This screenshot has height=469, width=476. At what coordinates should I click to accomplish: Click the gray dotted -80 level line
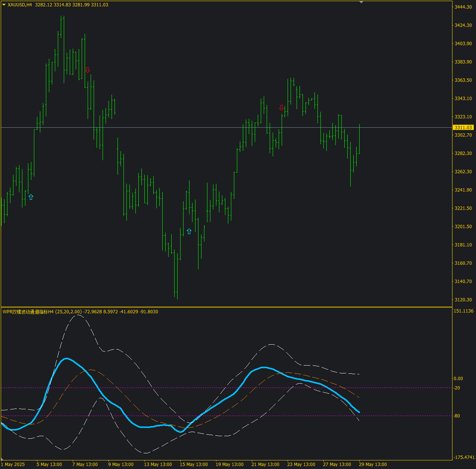[226, 416]
